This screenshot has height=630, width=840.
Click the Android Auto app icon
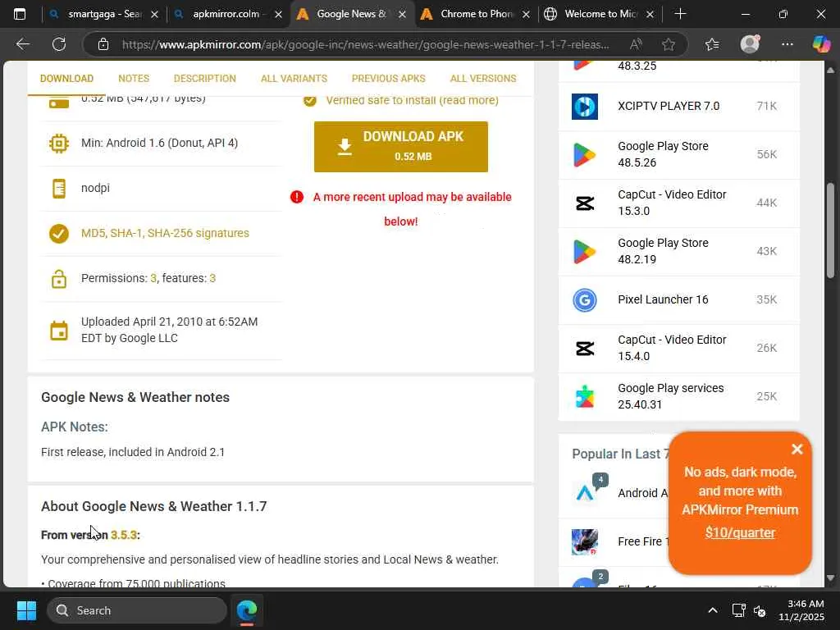point(586,491)
